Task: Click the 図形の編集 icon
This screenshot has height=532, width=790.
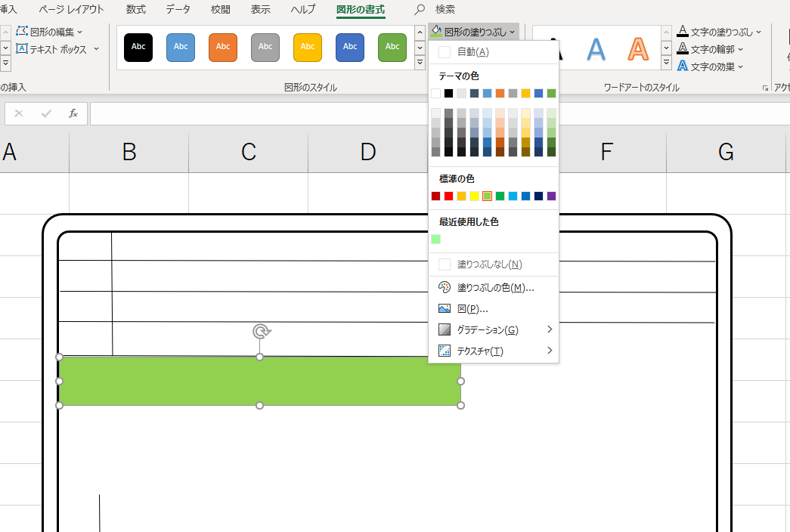Action: coord(22,32)
